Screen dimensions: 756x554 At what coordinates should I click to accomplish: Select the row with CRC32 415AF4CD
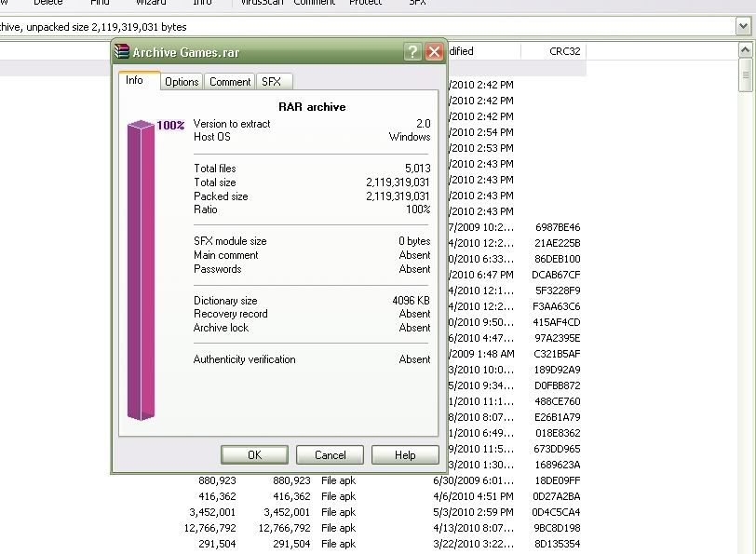click(x=517, y=322)
